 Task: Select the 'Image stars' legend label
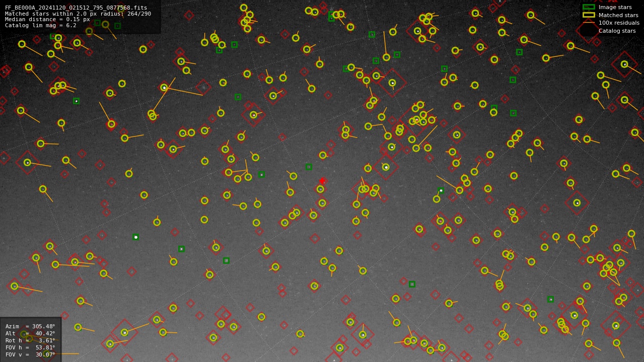coord(615,8)
